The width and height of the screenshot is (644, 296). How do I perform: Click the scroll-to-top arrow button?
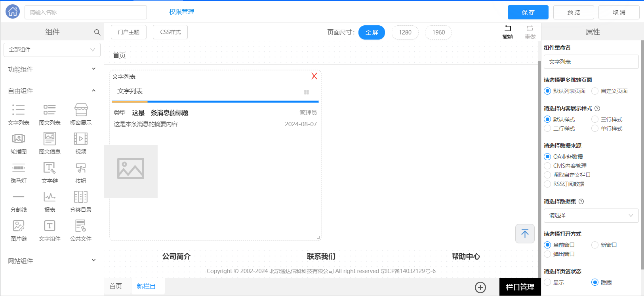525,233
